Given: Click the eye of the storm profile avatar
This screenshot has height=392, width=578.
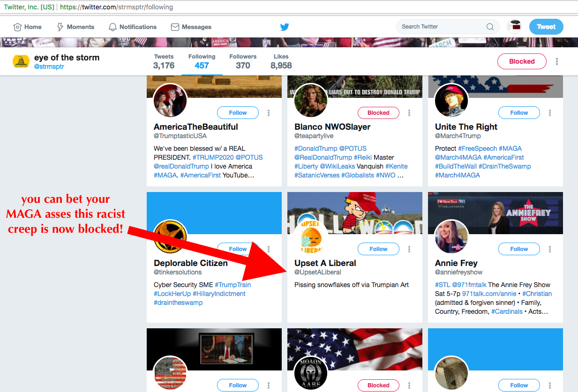Looking at the screenshot, I should (x=21, y=61).
